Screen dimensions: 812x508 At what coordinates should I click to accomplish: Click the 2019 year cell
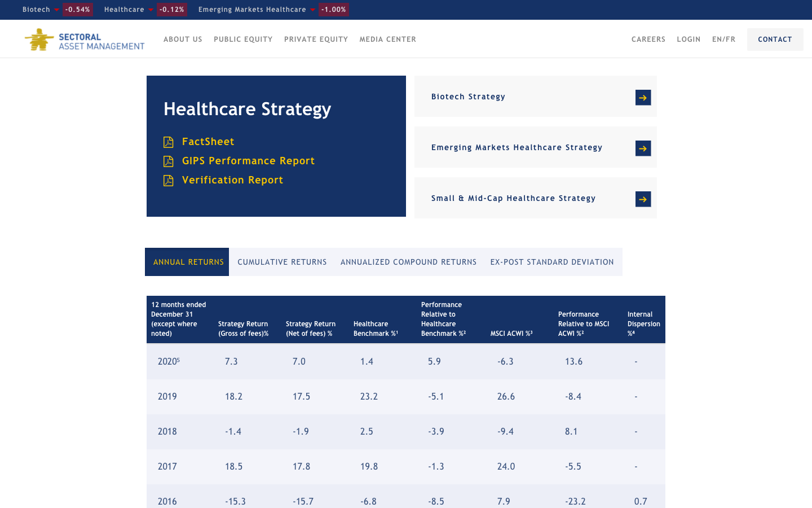(x=167, y=396)
